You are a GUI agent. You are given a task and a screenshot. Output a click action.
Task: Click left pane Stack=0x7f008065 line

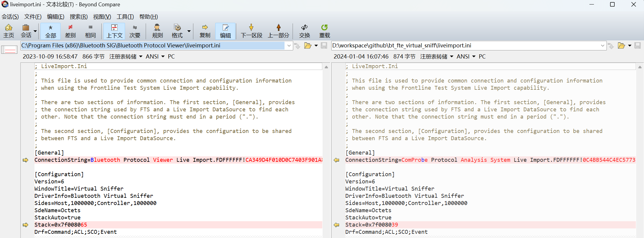(x=178, y=225)
